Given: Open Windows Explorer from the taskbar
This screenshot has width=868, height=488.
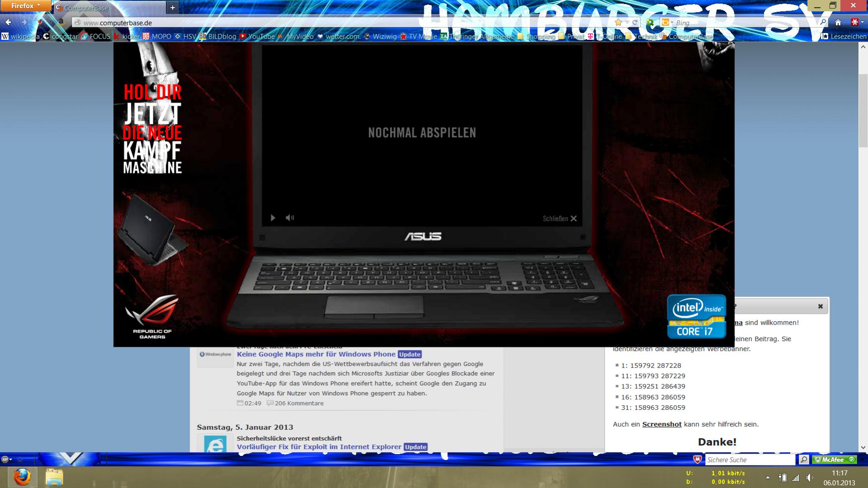Looking at the screenshot, I should [54, 477].
